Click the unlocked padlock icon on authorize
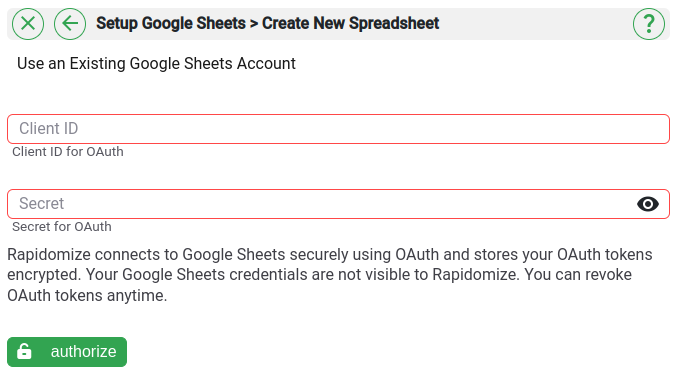676x389 pixels. [x=24, y=351]
